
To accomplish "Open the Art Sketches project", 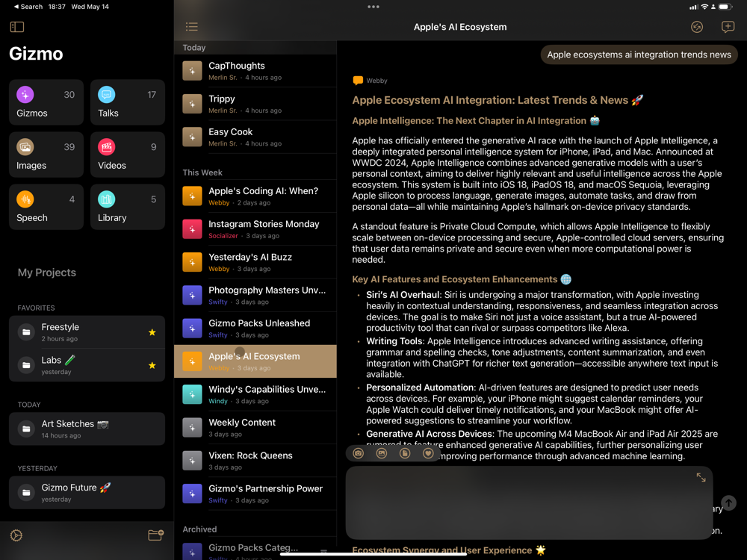I will pyautogui.click(x=87, y=429).
